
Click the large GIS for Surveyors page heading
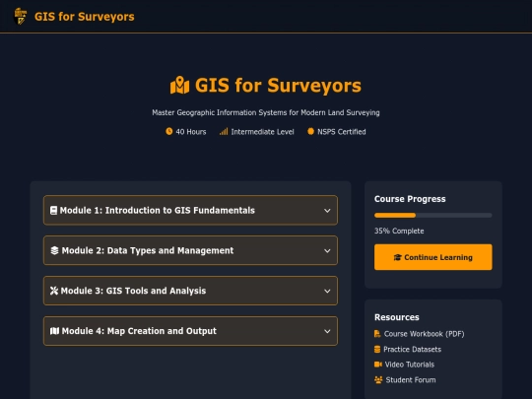point(278,85)
